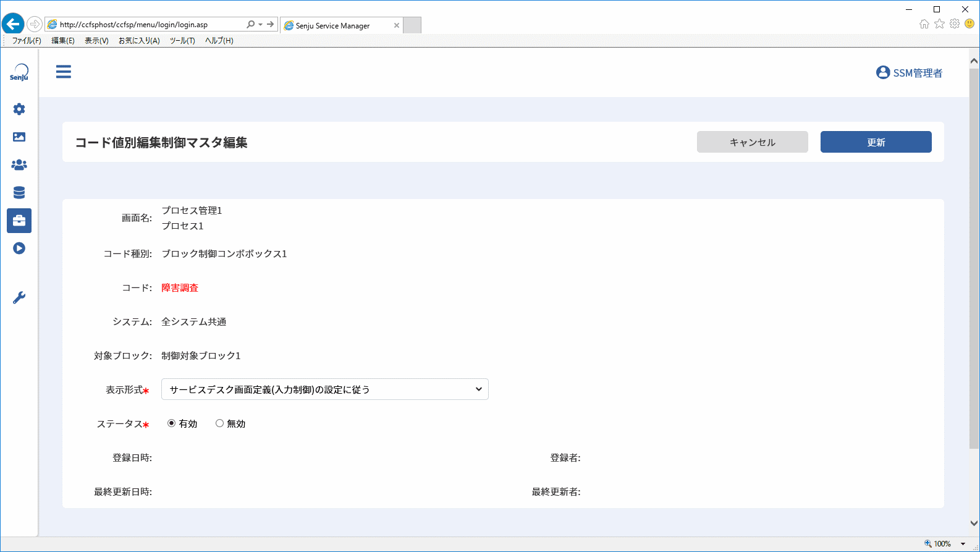
Task: Click the smiley feedback icon
Action: [969, 23]
